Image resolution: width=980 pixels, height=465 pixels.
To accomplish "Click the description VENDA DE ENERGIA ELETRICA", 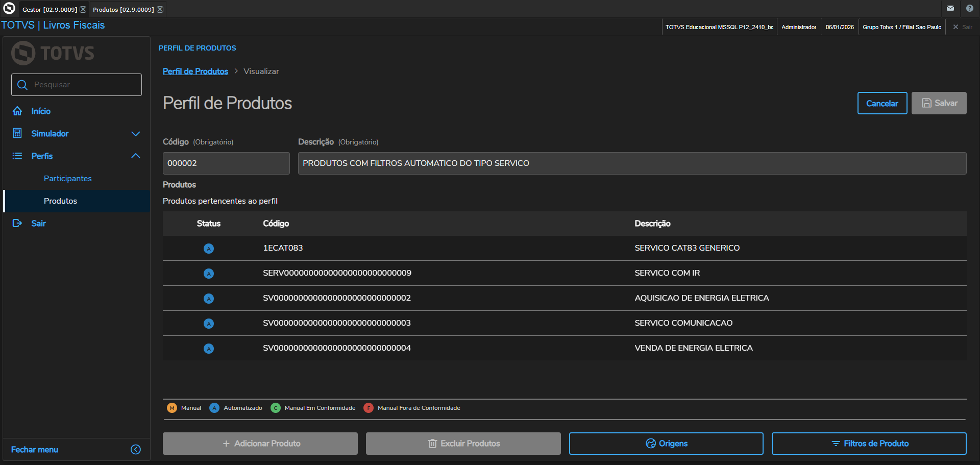I will pyautogui.click(x=694, y=348).
